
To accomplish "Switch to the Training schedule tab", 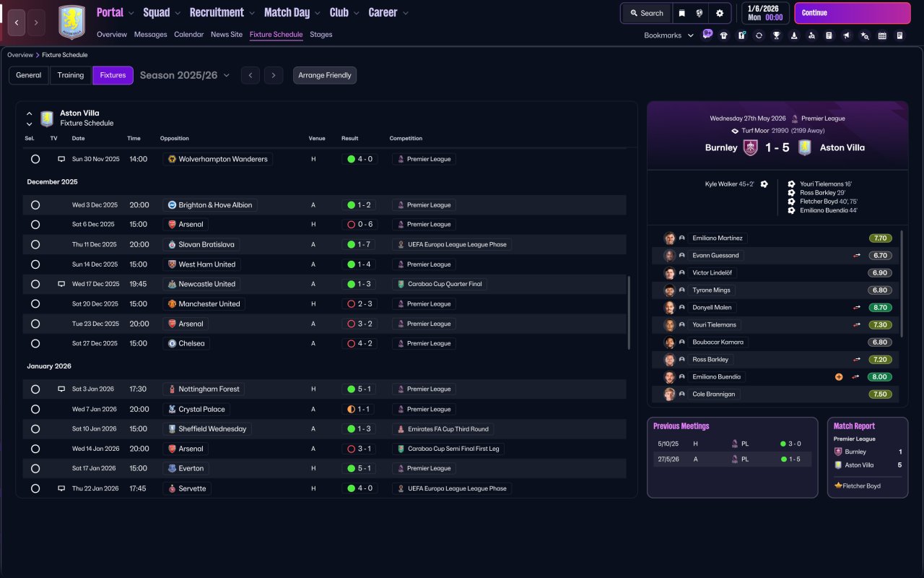I will click(x=71, y=75).
